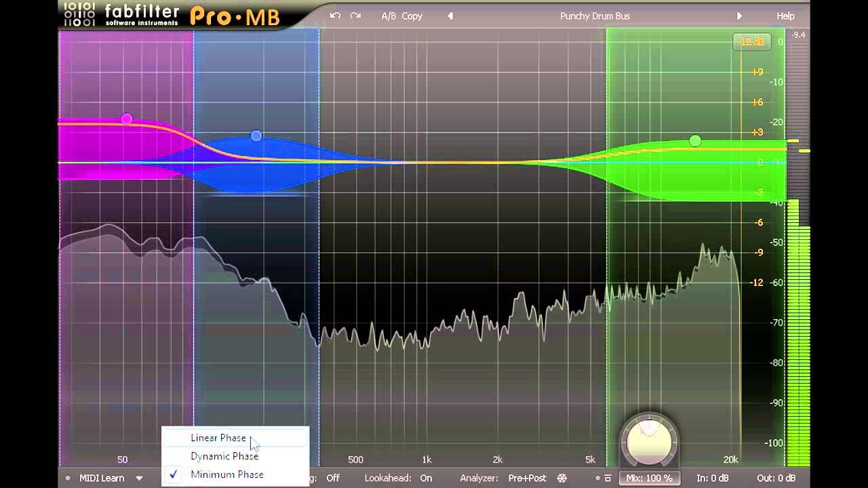
Task: Click the green output level meter
Action: 797,332
